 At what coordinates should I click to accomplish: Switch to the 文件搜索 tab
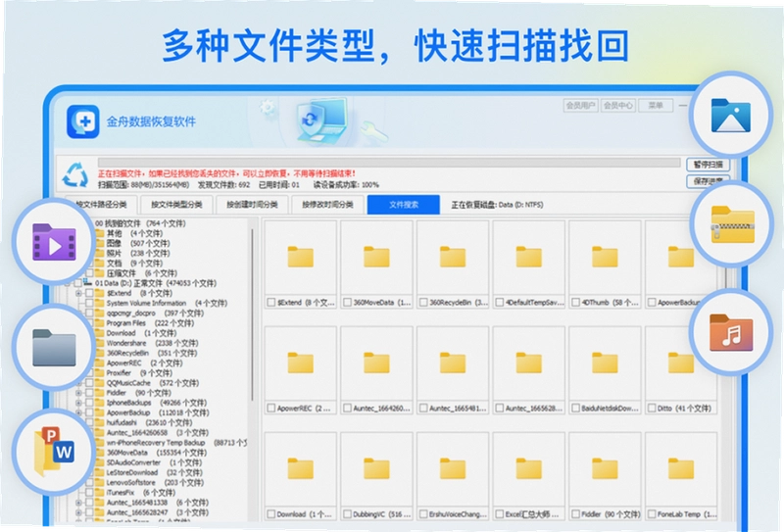(x=404, y=205)
